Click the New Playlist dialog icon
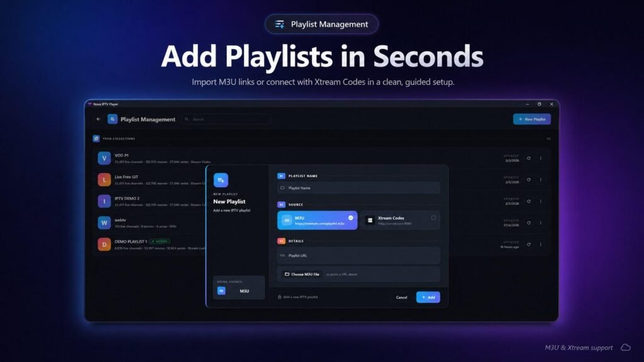This screenshot has height=362, width=644. coord(221,180)
